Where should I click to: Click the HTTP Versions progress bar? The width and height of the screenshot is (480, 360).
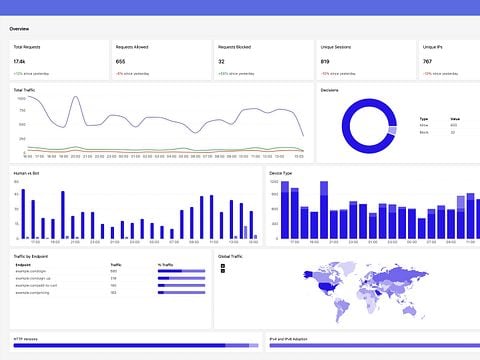pyautogui.click(x=136, y=346)
